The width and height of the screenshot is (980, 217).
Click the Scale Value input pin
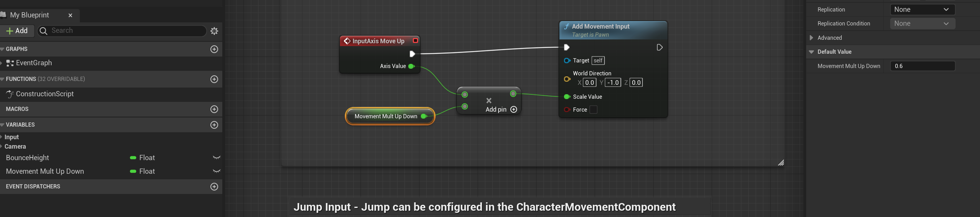pyautogui.click(x=567, y=97)
